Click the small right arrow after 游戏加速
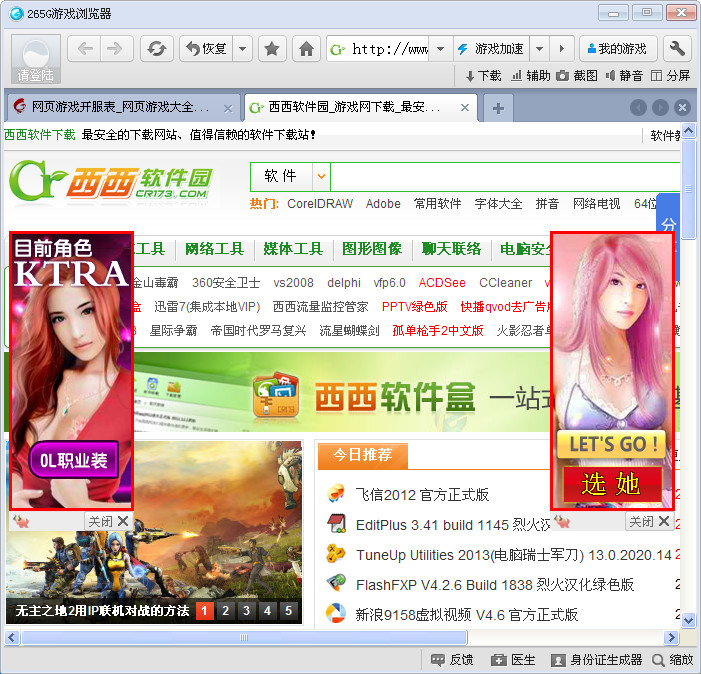 click(x=562, y=48)
